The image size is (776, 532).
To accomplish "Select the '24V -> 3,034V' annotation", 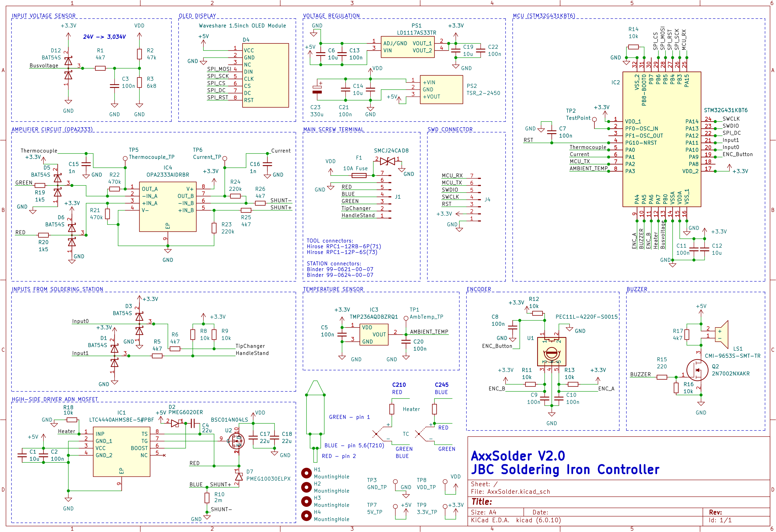I will pos(104,37).
